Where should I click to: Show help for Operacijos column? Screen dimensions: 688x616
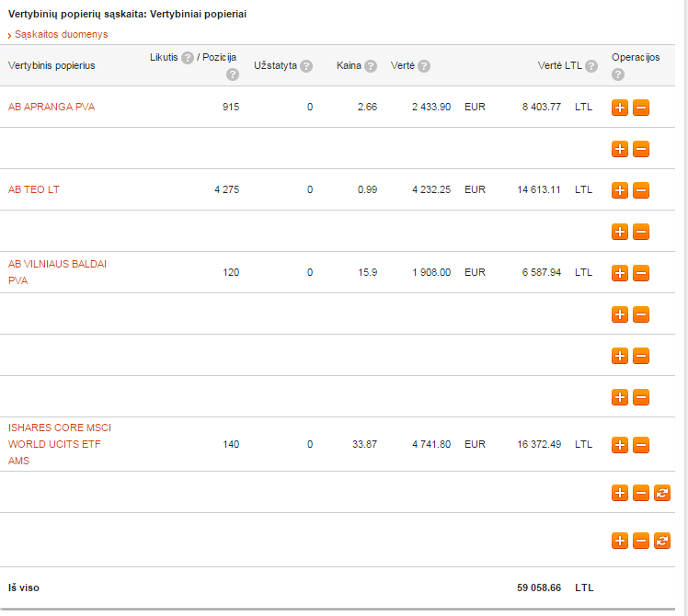coord(618,74)
